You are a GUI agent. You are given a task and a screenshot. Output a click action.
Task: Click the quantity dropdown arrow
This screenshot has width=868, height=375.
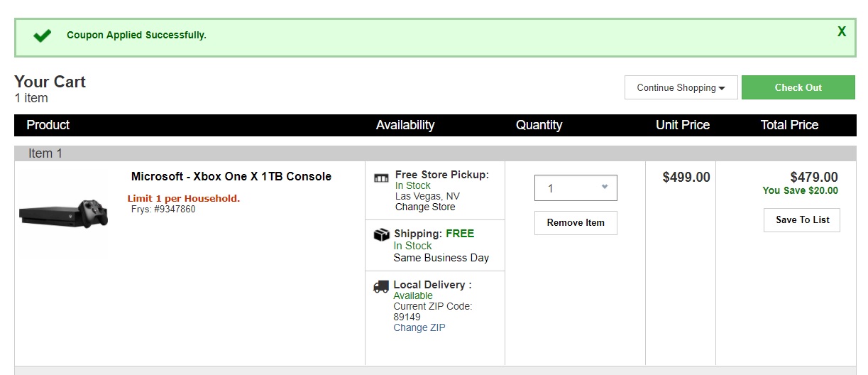pyautogui.click(x=605, y=187)
